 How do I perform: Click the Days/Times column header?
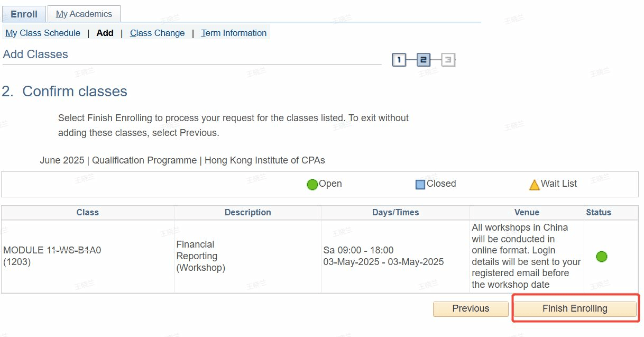click(395, 212)
